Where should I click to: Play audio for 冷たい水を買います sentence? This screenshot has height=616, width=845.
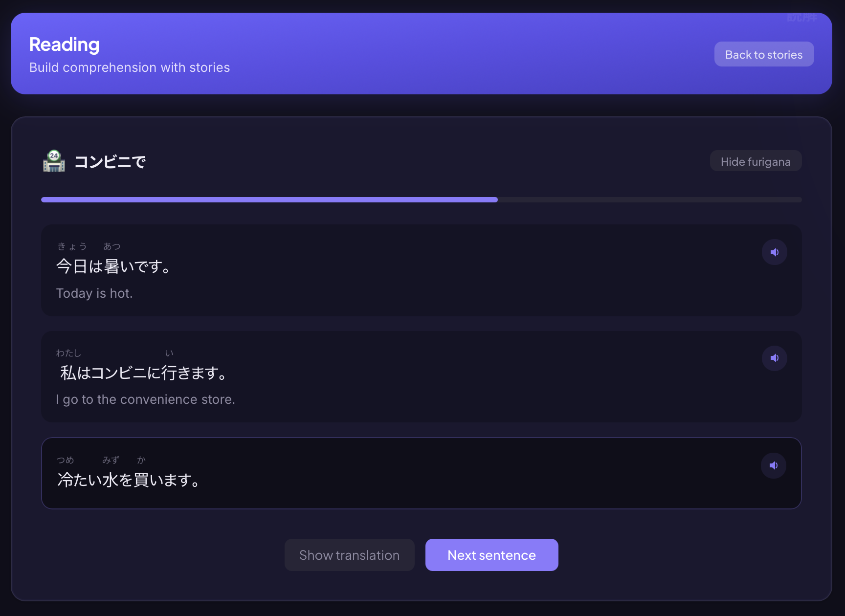pos(773,465)
